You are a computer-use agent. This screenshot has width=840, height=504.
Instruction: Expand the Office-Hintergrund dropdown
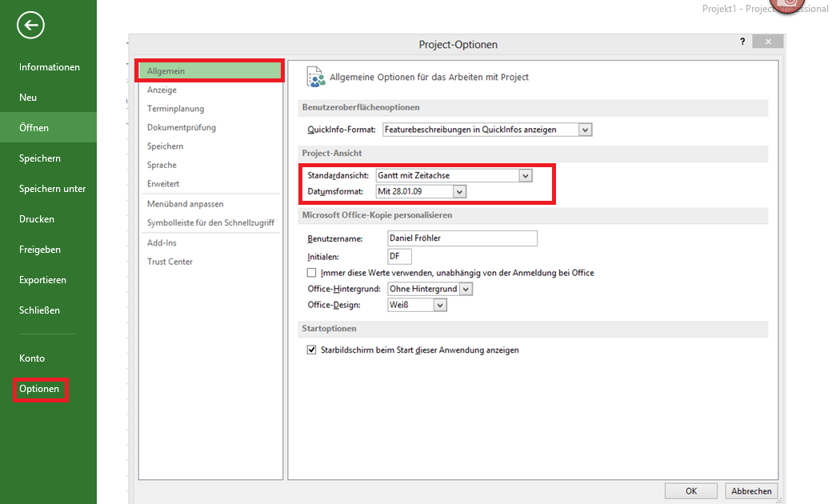click(466, 290)
